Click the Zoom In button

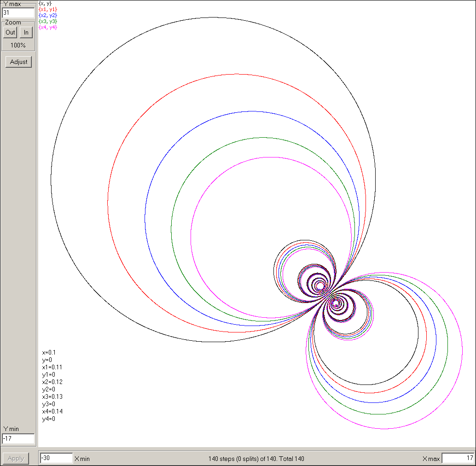tap(26, 33)
